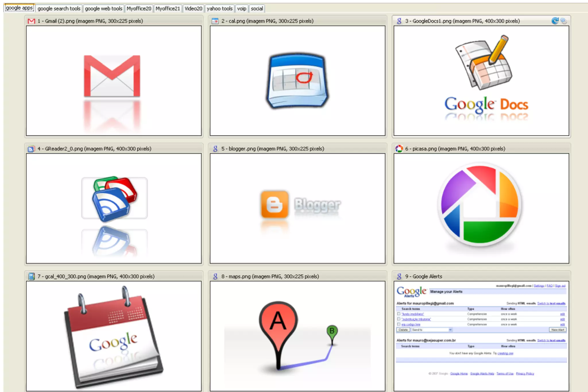Click the Picasa favicon beside picasa.png title
This screenshot has height=392, width=588.
click(399, 148)
